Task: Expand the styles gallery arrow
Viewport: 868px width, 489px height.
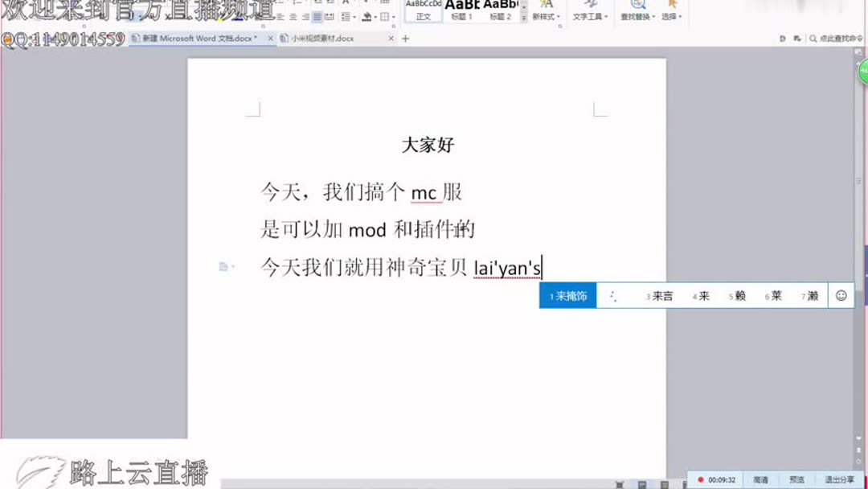Action: point(524,18)
